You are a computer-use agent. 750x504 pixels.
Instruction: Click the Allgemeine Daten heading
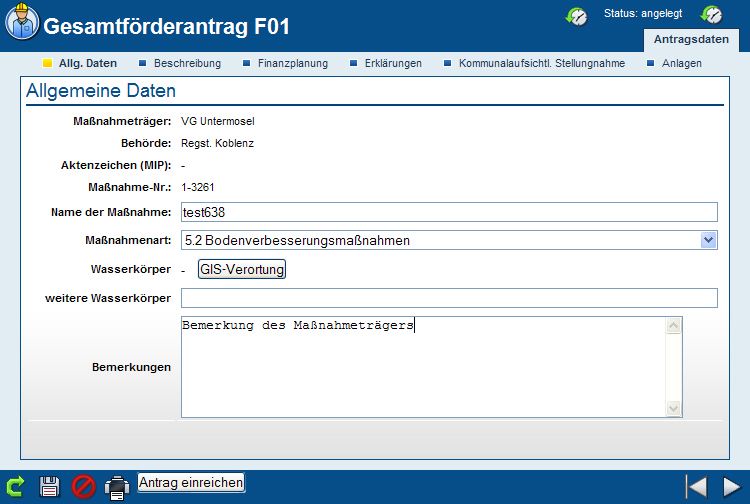pos(101,91)
